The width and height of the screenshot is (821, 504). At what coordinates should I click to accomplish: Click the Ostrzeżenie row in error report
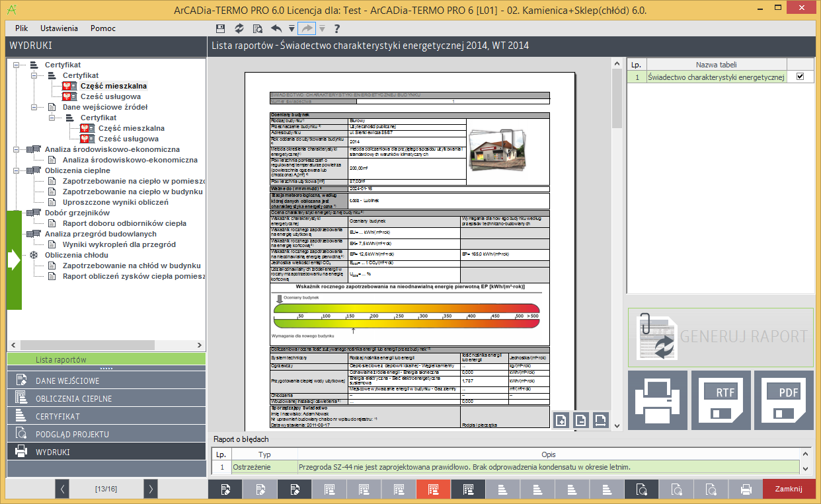505,467
